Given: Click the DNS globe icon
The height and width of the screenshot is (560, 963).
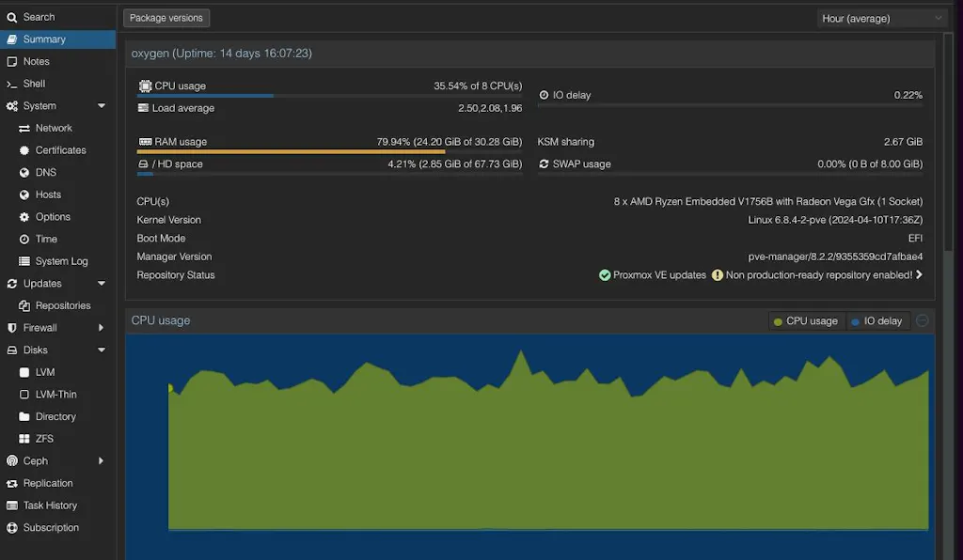Looking at the screenshot, I should point(25,173).
